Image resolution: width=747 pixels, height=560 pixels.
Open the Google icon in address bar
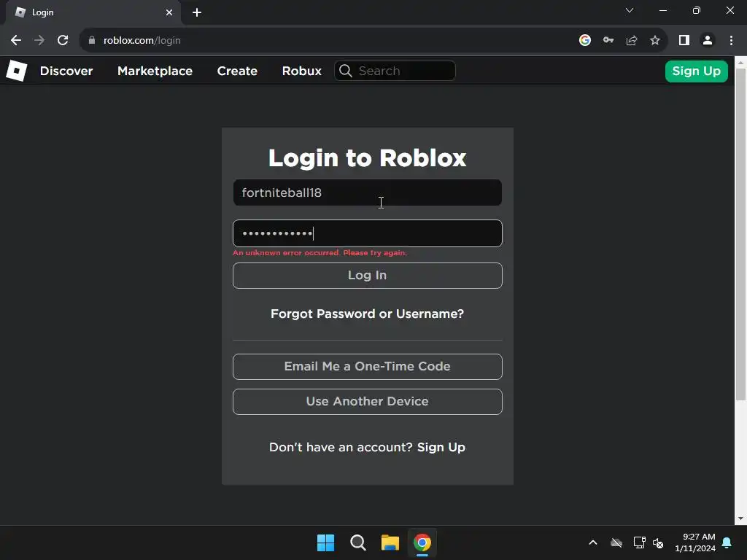coord(585,41)
